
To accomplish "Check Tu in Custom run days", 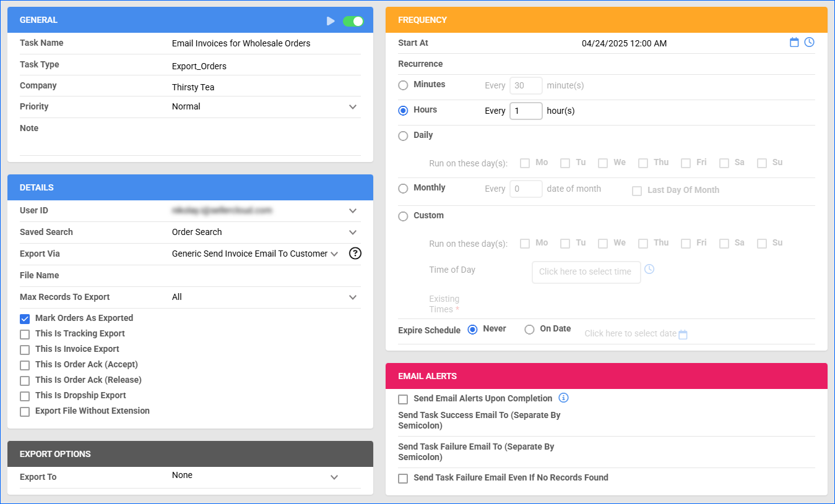I will 565,244.
